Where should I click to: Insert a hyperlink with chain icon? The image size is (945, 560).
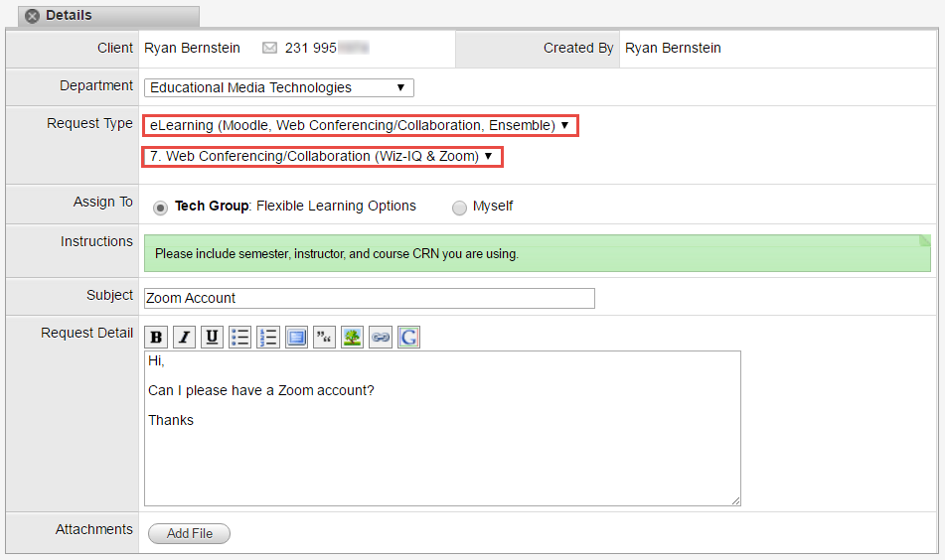click(x=381, y=338)
